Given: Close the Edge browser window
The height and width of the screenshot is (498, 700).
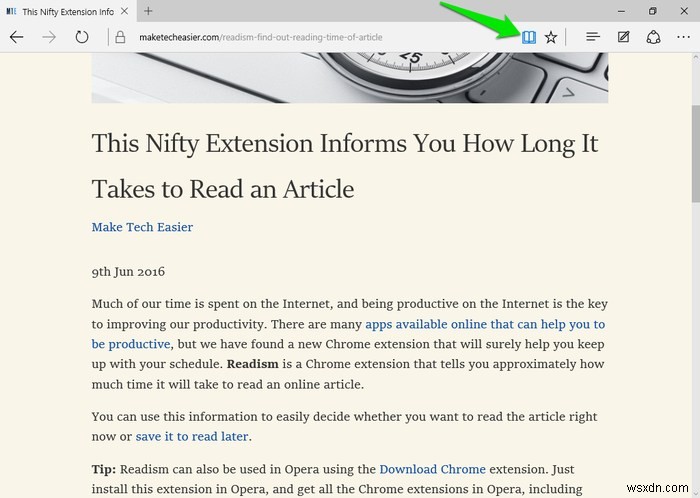Looking at the screenshot, I should [683, 11].
